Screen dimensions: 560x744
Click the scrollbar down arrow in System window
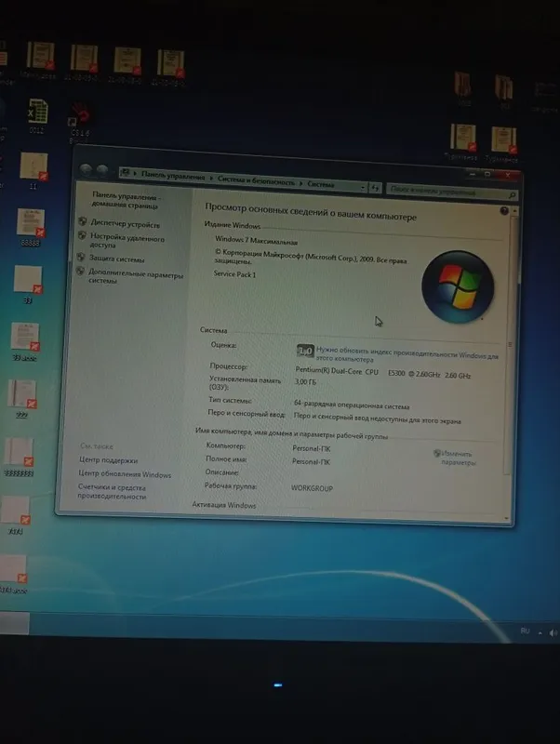(506, 519)
